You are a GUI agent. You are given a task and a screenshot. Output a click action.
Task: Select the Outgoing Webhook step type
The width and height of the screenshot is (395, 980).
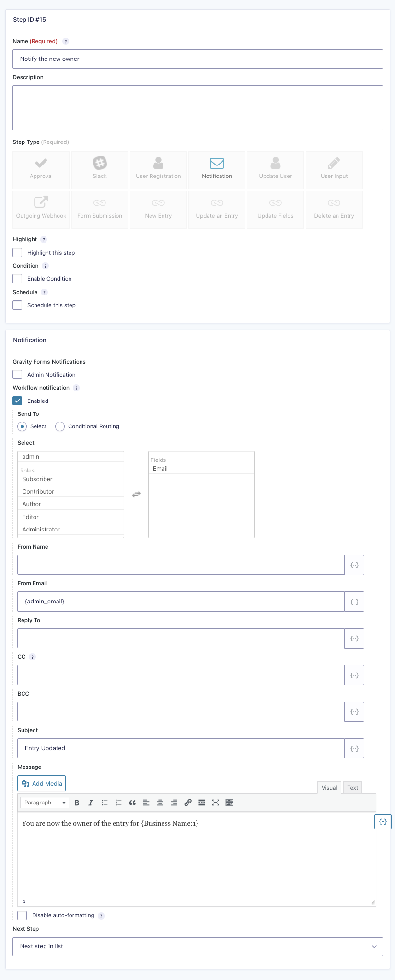[41, 209]
